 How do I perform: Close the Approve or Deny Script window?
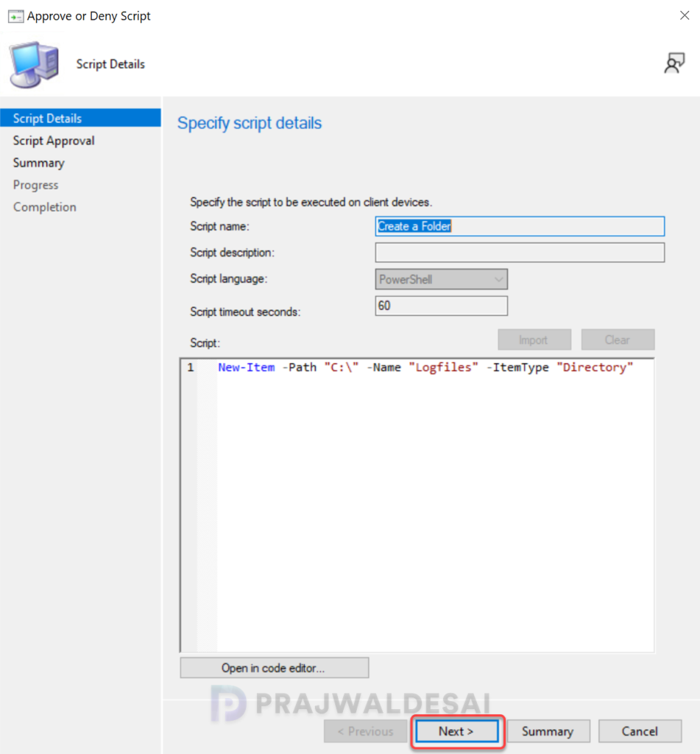pos(685,15)
